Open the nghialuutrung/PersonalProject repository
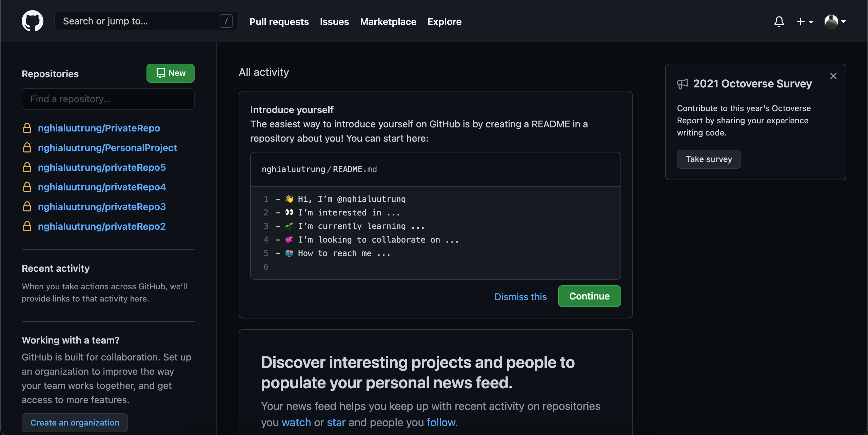868x435 pixels. click(107, 147)
